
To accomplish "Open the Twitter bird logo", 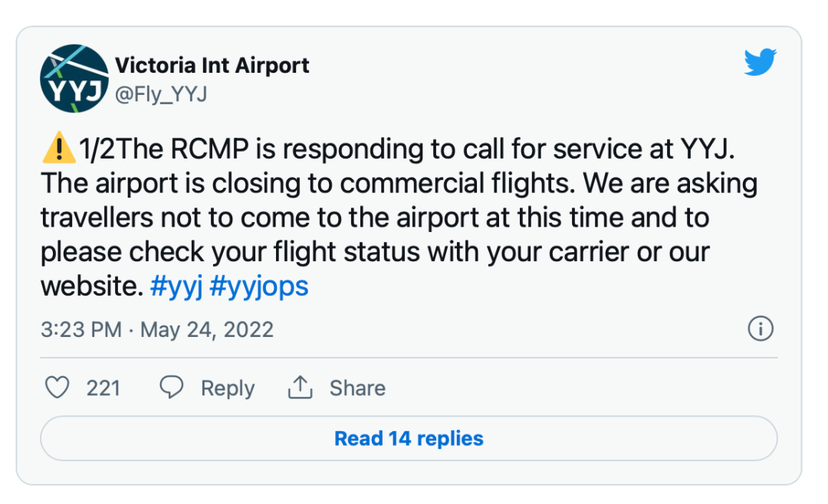I will point(760,63).
